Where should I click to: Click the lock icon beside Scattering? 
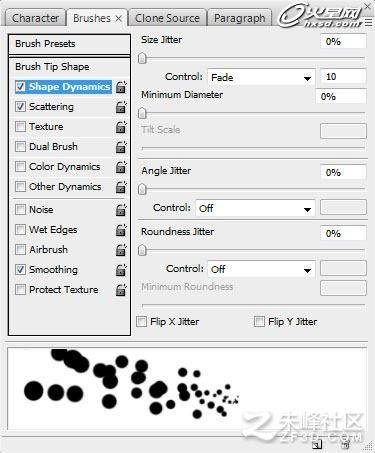(121, 107)
